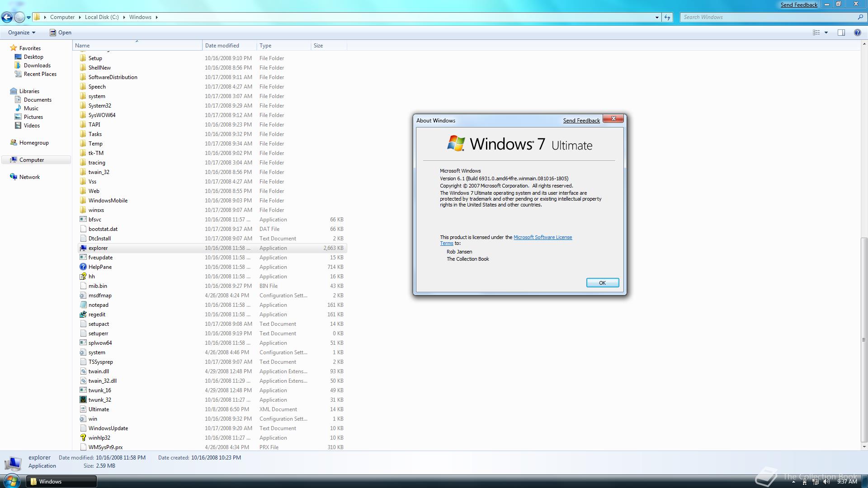Select the regedit application icon
The height and width of the screenshot is (488, 868).
(83, 314)
